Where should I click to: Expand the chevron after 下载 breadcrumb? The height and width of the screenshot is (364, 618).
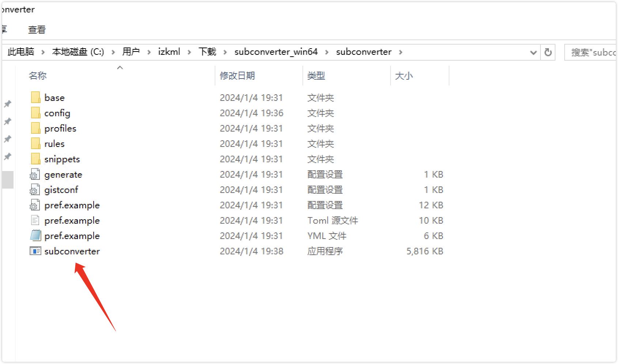[225, 52]
